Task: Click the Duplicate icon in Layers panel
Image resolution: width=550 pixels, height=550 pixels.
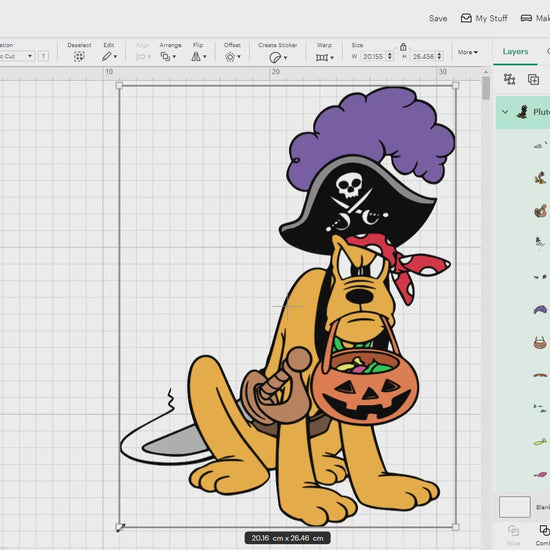Action: [533, 79]
